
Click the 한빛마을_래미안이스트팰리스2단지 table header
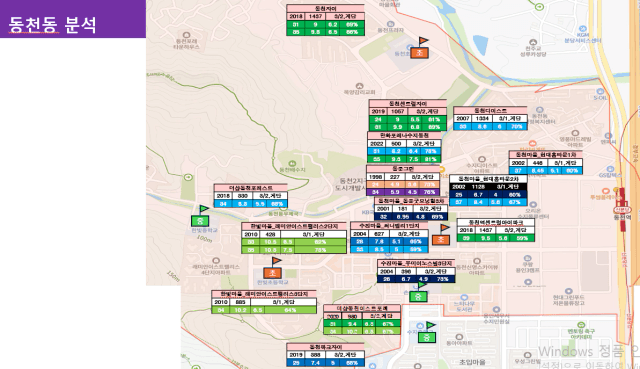pyautogui.click(x=294, y=226)
